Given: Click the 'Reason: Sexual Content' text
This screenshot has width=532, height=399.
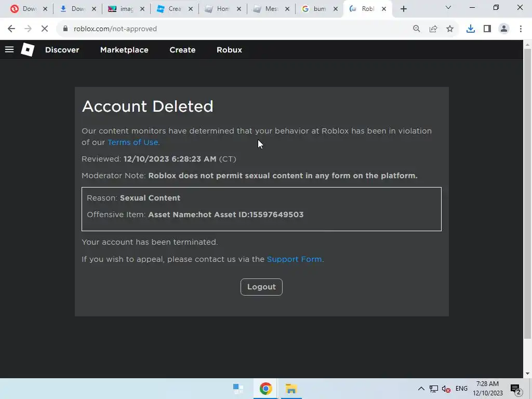Looking at the screenshot, I should (134, 198).
